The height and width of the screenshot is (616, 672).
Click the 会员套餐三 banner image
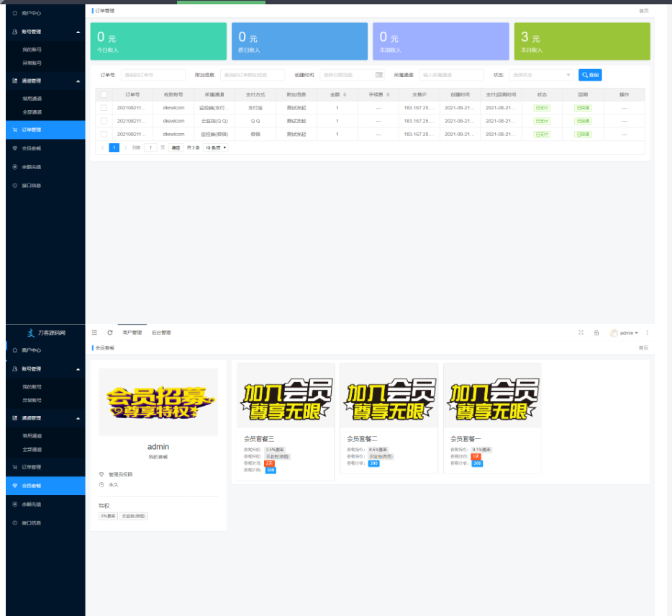(285, 396)
